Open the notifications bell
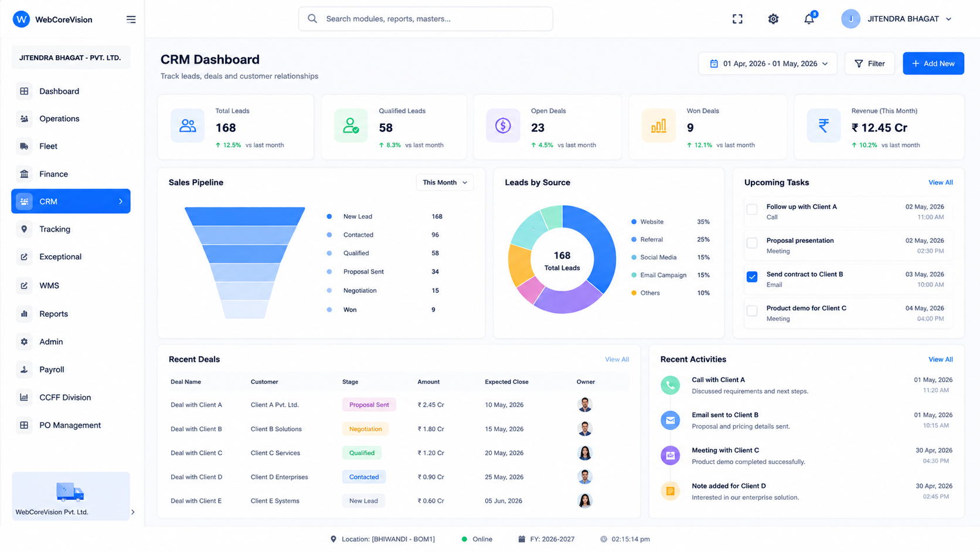The image size is (980, 552). (809, 19)
